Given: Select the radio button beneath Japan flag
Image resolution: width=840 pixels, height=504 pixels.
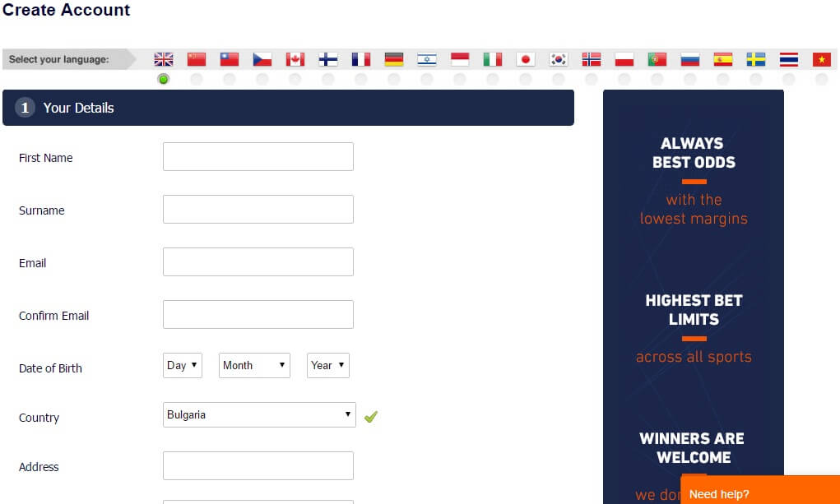Looking at the screenshot, I should pos(526,79).
